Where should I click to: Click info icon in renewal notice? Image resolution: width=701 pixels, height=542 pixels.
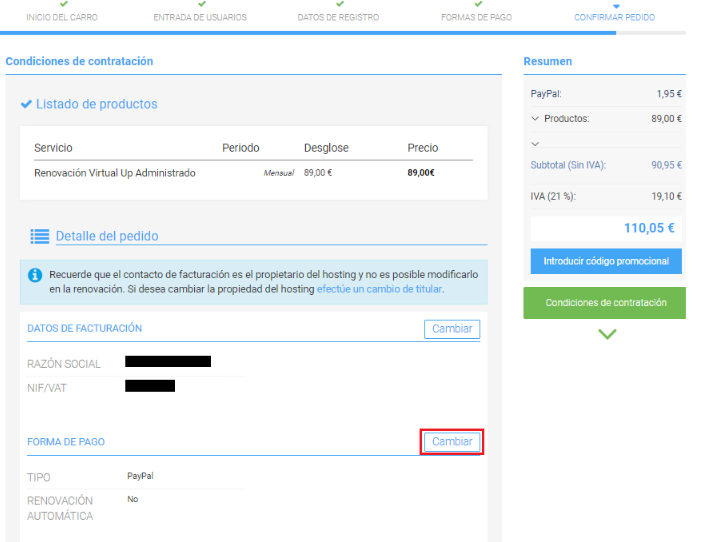[x=35, y=275]
